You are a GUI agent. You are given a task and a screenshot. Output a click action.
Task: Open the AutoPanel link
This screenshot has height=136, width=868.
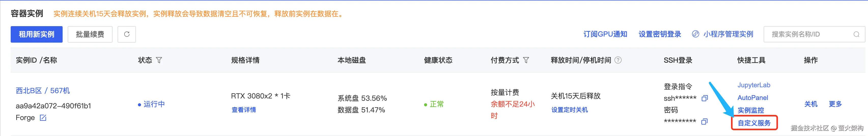pyautogui.click(x=753, y=98)
